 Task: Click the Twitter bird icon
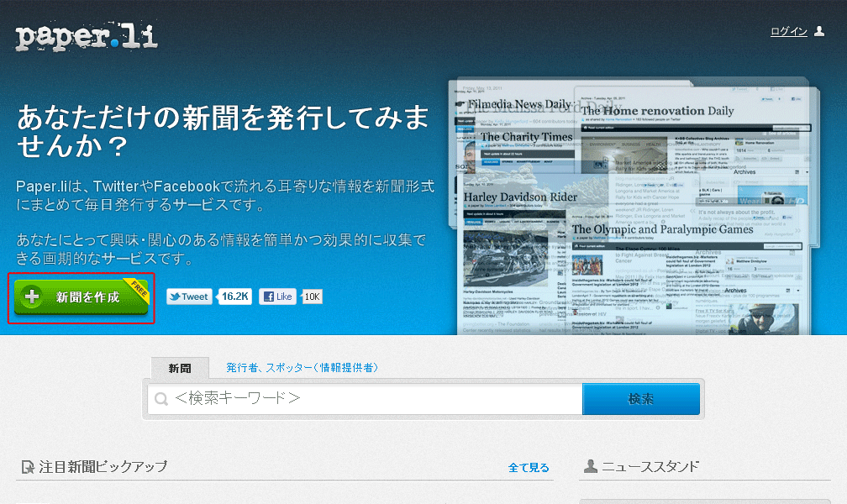tap(175, 297)
